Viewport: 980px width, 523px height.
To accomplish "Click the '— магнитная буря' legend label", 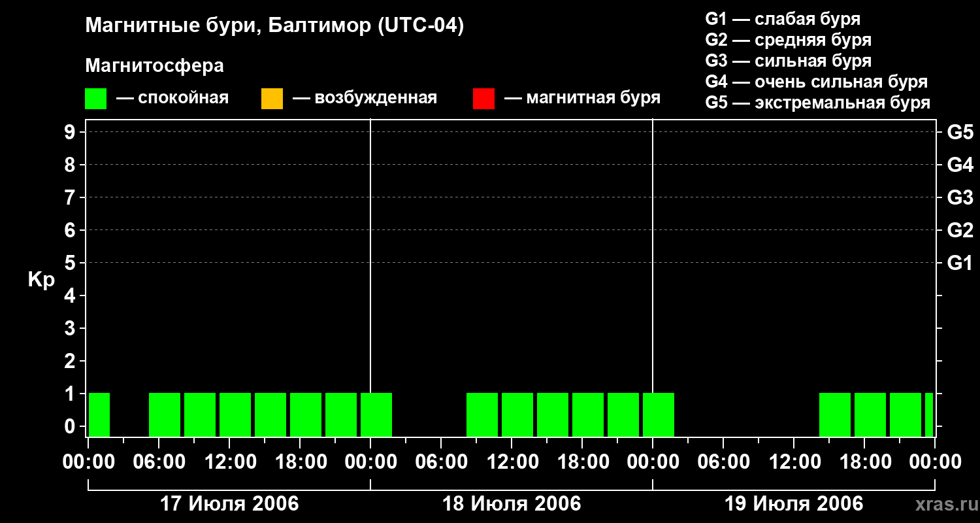I will [x=582, y=98].
